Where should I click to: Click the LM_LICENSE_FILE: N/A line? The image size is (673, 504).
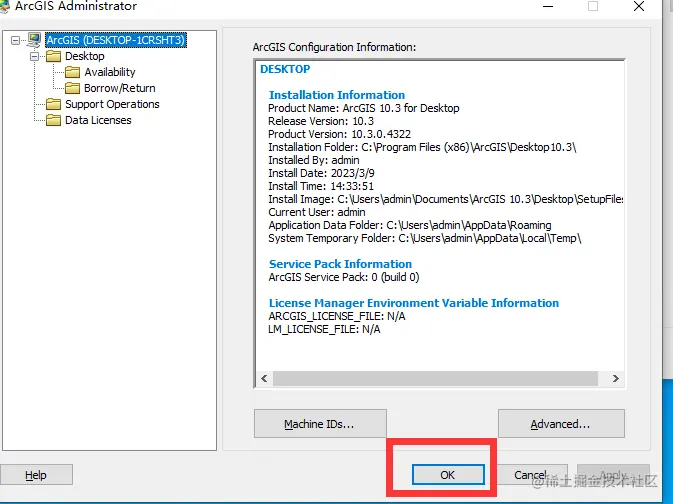coord(324,329)
